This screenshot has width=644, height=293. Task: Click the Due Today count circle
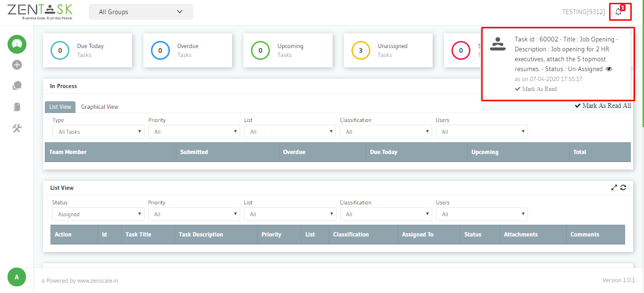(60, 50)
